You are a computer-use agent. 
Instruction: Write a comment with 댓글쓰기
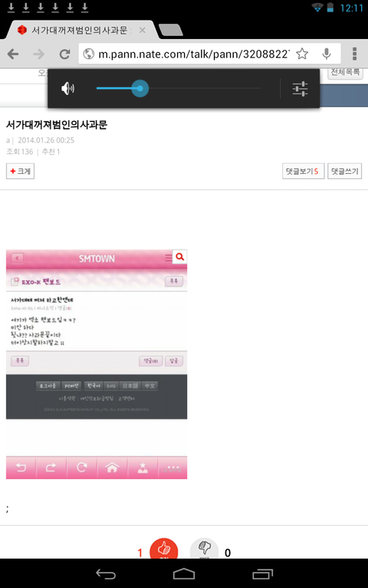tap(345, 171)
